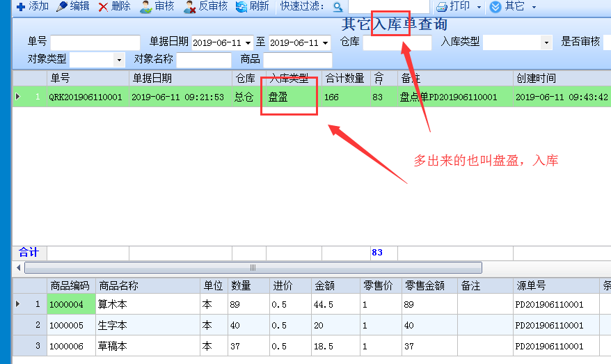
Task: Focus the 商品 filter field
Action: pyautogui.click(x=298, y=60)
